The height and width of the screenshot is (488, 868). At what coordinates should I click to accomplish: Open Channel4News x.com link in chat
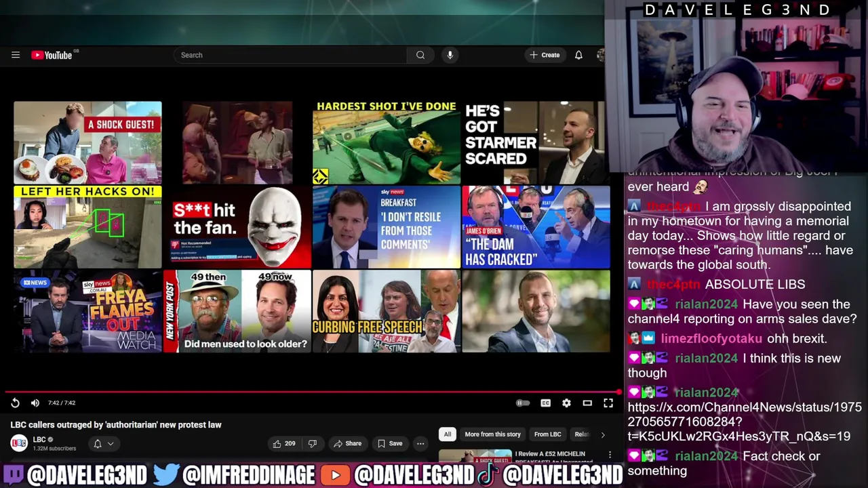pyautogui.click(x=744, y=422)
